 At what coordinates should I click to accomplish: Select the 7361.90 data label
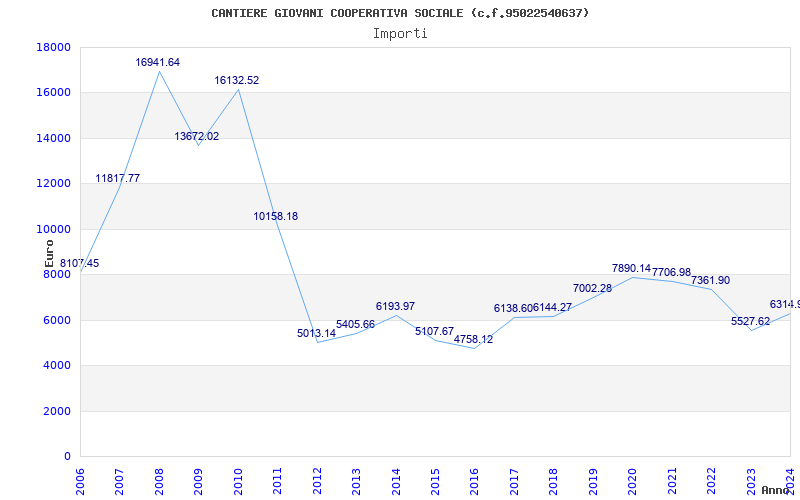point(711,280)
